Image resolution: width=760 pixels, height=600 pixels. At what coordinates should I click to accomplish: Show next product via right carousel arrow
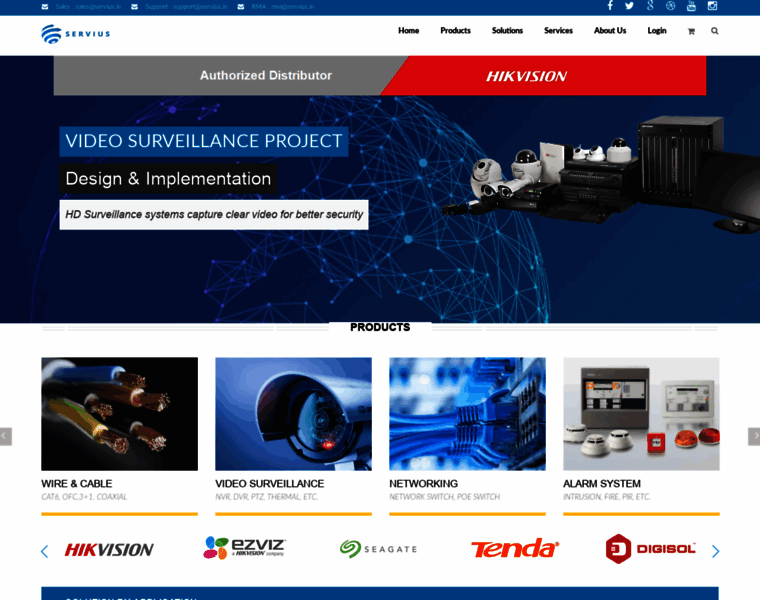click(754, 436)
